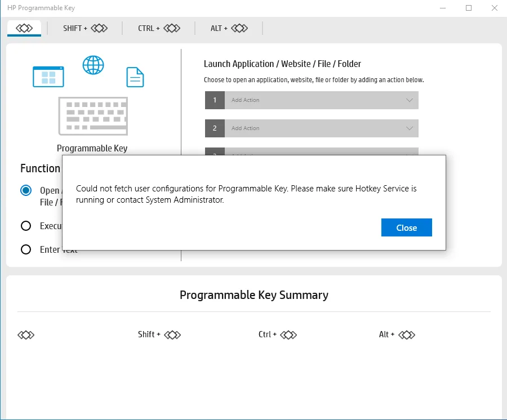Switch to the CTRL + key tab
507x420 pixels.
click(159, 28)
